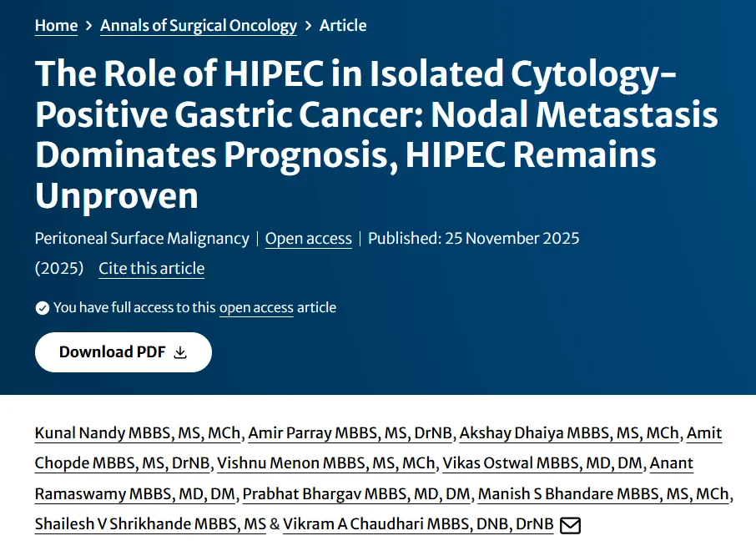
Task: Select Manish S Bhandare author link
Action: (x=603, y=494)
